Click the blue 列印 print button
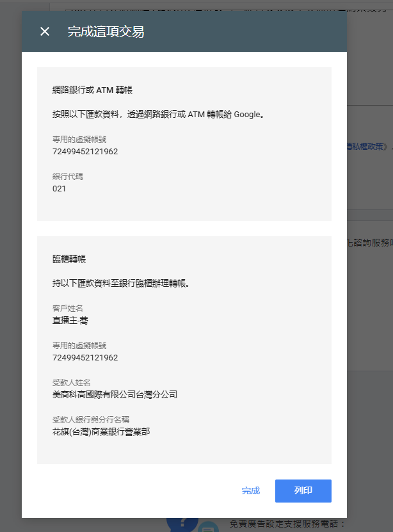 pos(303,490)
